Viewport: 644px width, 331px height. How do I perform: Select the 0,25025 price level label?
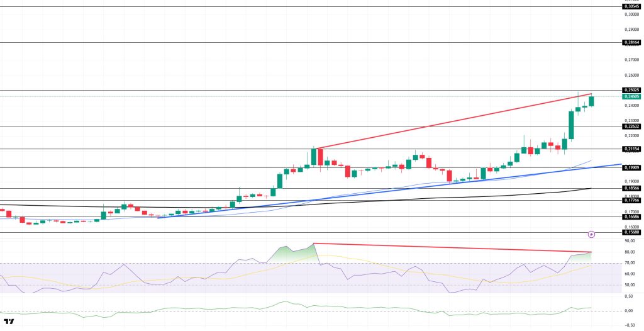(x=631, y=90)
